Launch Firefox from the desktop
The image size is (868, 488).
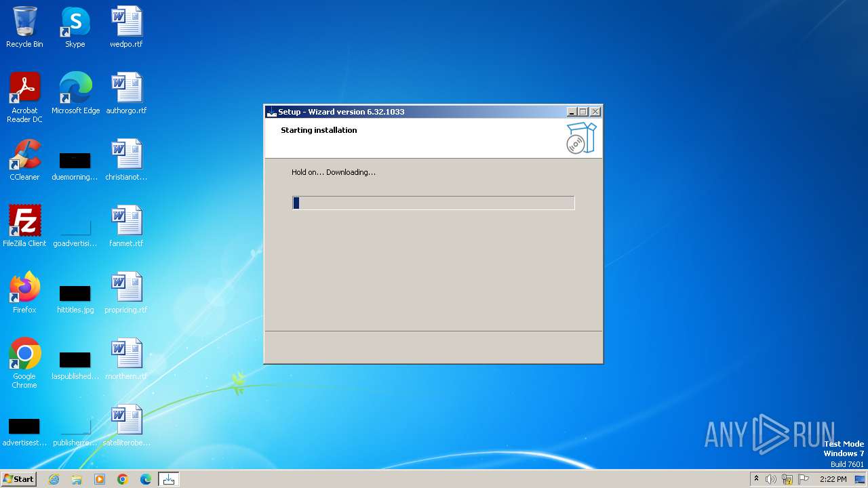coord(24,293)
